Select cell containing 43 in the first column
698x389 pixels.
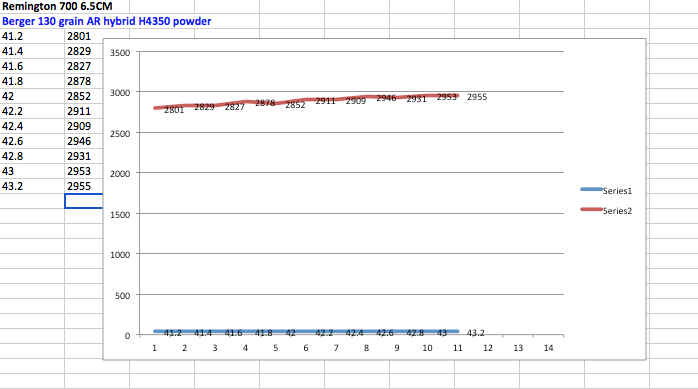point(32,171)
